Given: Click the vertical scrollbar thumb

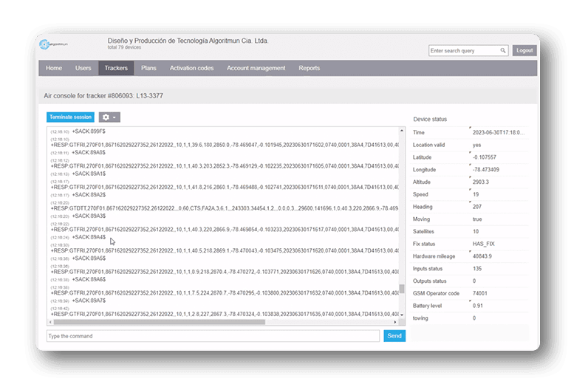Looking at the screenshot, I should (x=402, y=289).
